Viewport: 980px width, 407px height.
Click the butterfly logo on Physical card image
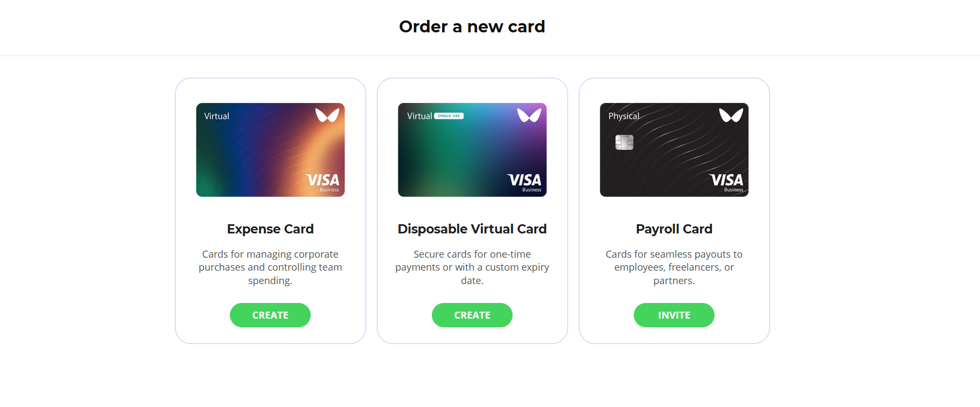coord(731,115)
